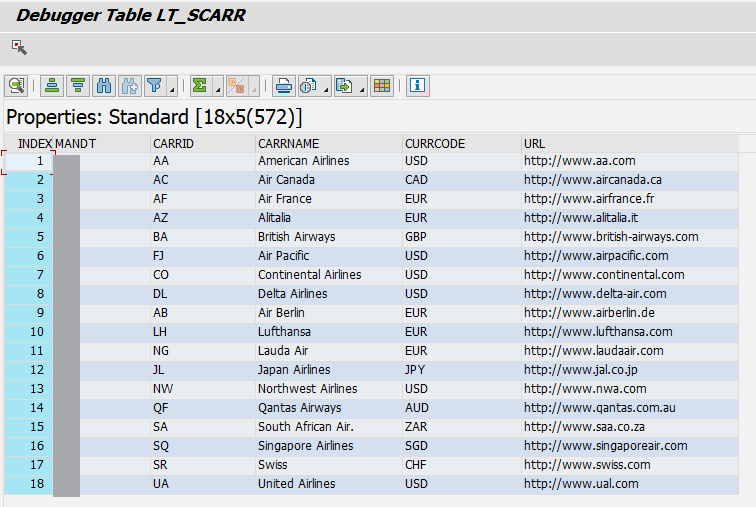Expand the Views dropdown arrow

[x=326, y=87]
